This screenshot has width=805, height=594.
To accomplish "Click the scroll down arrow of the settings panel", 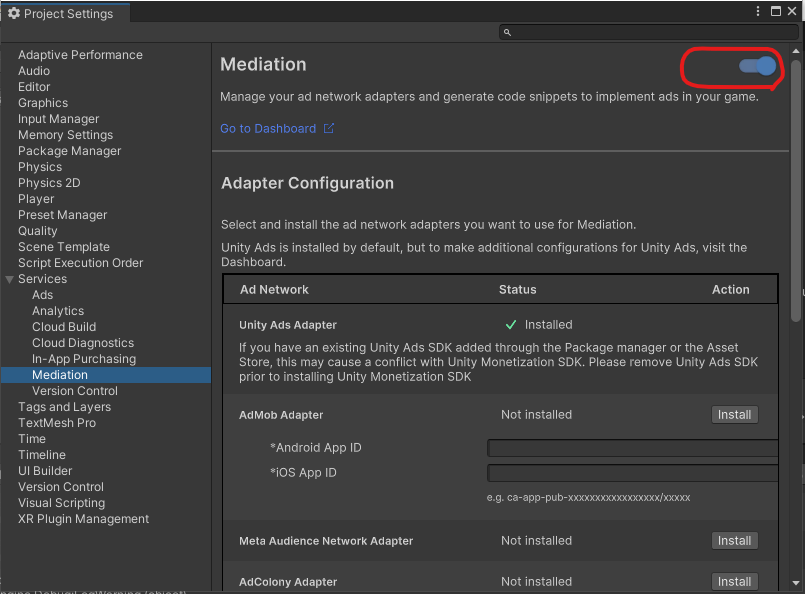I will point(796,583).
